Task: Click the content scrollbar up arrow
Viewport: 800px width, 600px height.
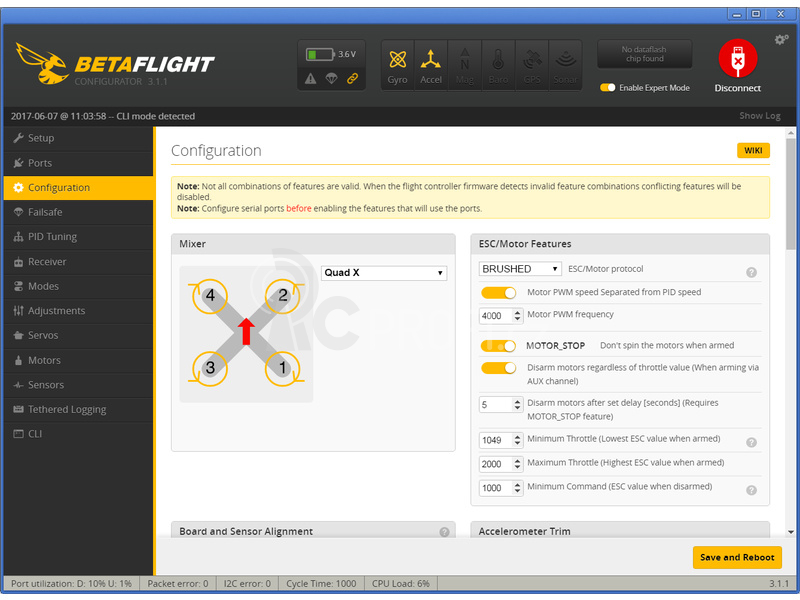Action: [790, 133]
